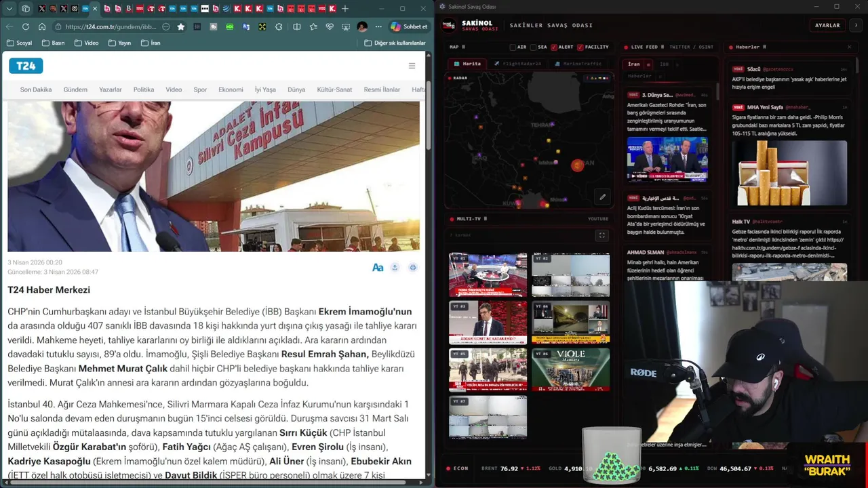
Task: Click the favorite star in the address bar
Action: tap(181, 26)
